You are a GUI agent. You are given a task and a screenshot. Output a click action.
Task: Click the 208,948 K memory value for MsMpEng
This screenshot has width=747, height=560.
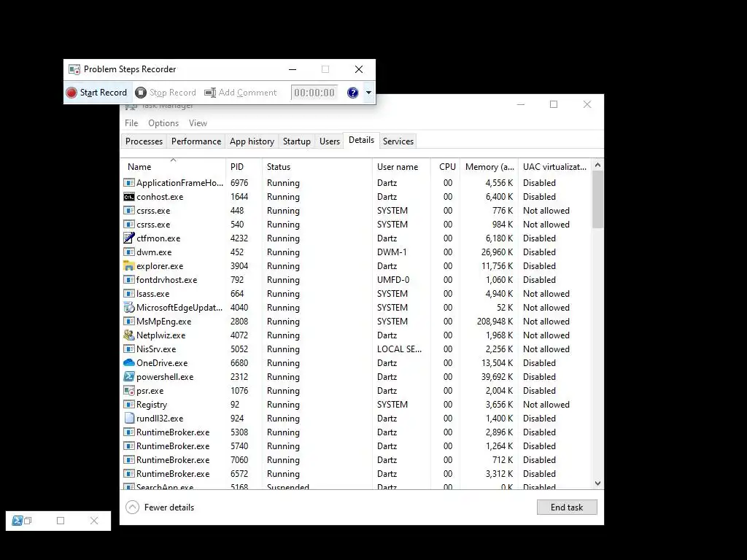(495, 322)
